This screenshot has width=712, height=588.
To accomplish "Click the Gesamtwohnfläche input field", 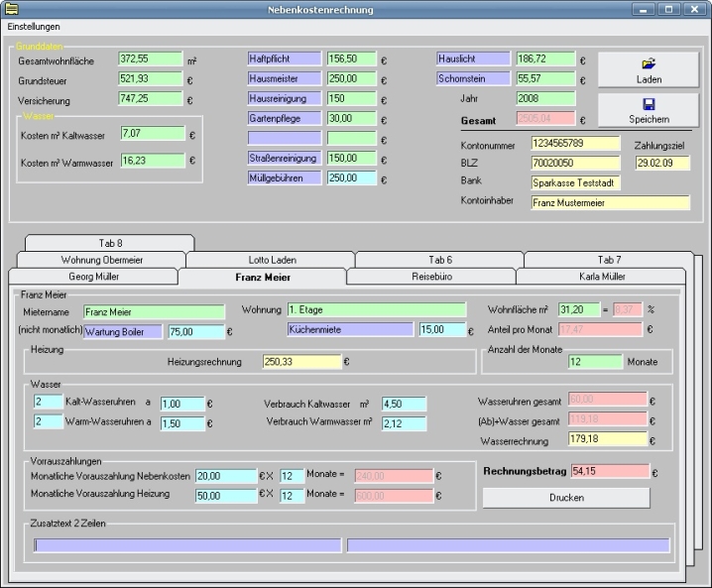I will [x=151, y=59].
